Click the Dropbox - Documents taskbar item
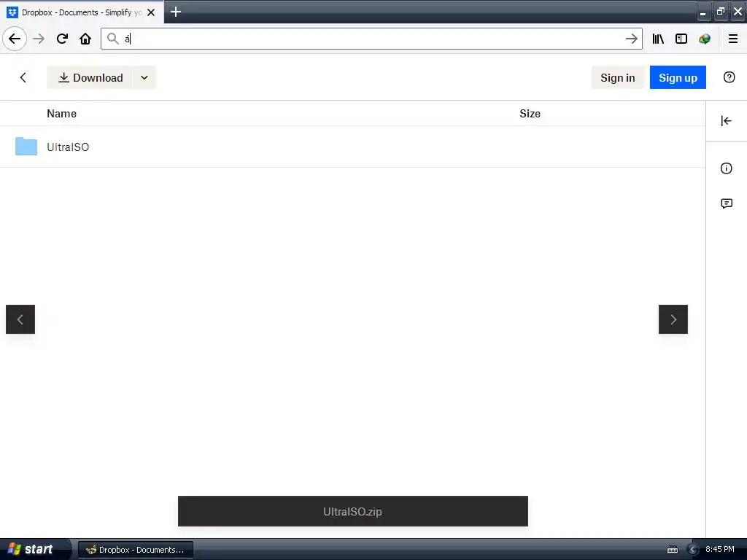Image resolution: width=747 pixels, height=560 pixels. coord(136,550)
